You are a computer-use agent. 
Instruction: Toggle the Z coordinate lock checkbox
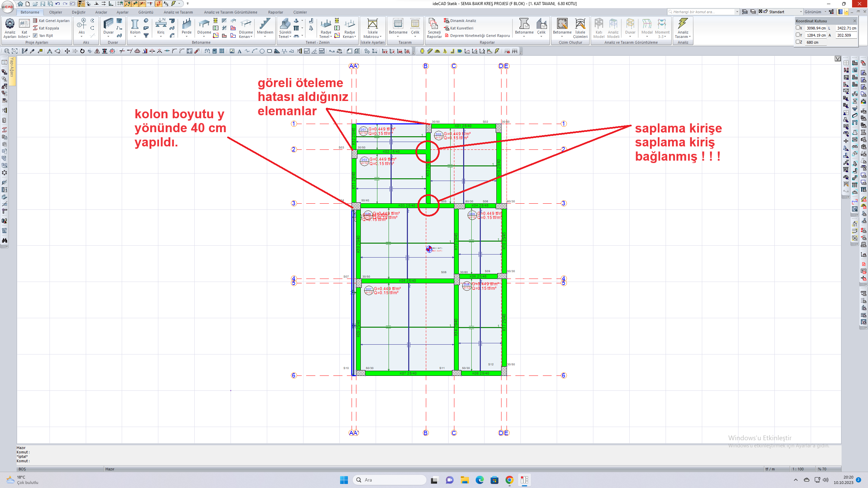798,42
